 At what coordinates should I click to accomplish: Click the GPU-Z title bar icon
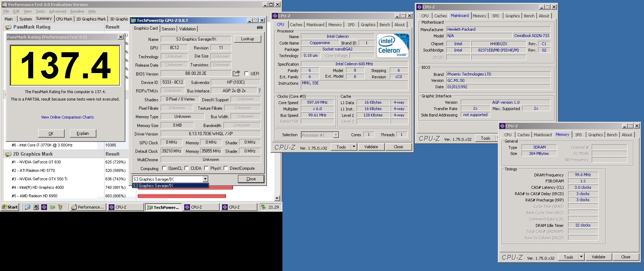(133, 20)
